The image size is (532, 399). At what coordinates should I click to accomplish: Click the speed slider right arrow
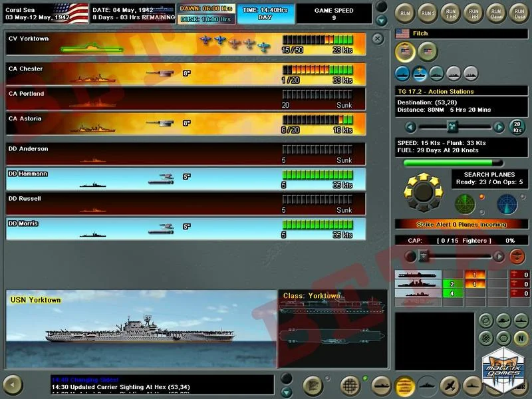[x=499, y=126]
